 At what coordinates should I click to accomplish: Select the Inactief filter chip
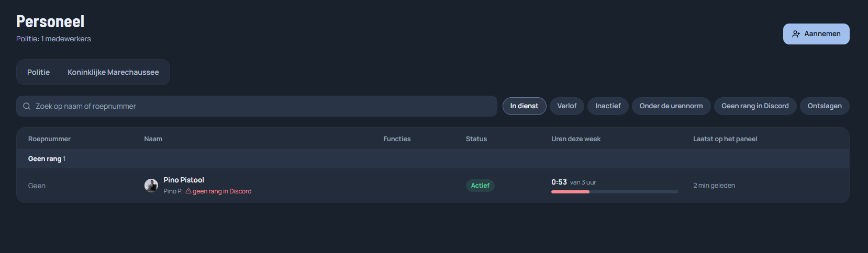tap(608, 106)
